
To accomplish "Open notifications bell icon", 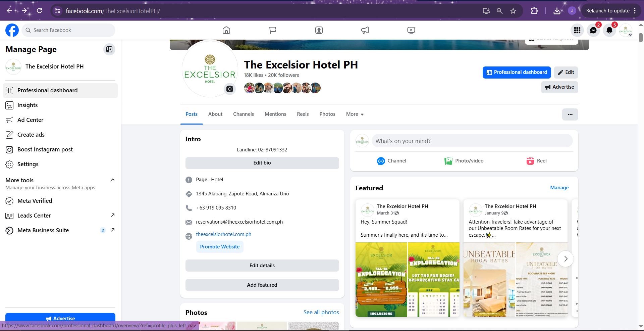I will tap(609, 30).
